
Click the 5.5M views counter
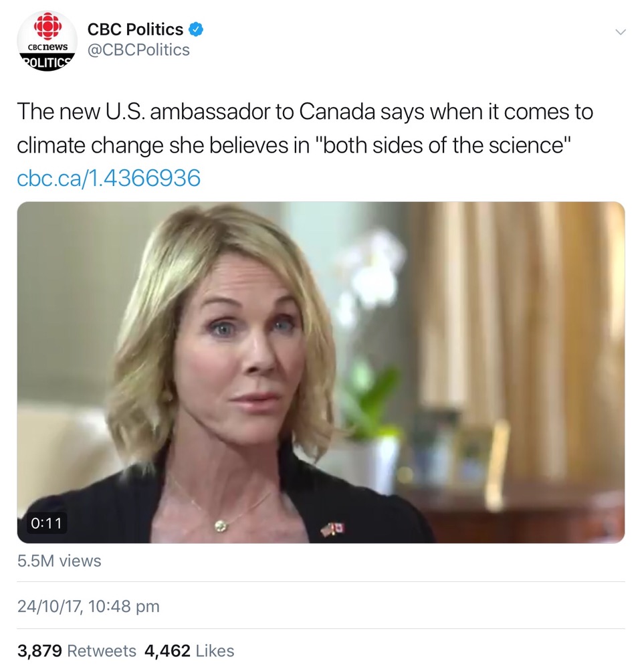pos(60,561)
